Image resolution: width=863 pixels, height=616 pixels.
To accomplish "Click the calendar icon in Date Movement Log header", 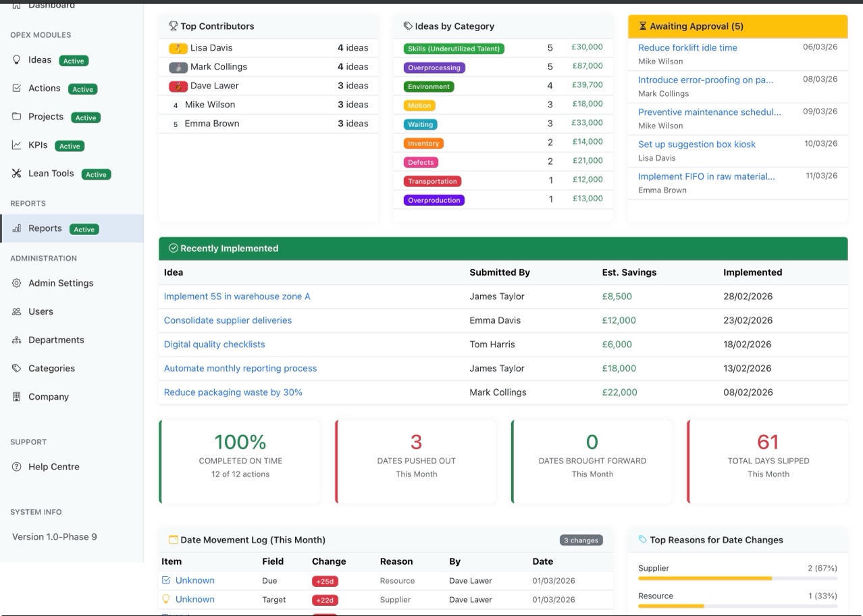I will pos(173,540).
